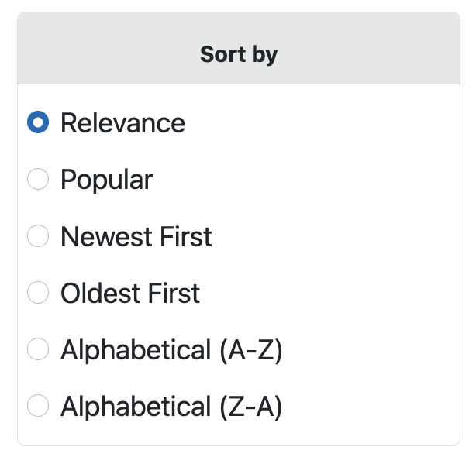476x457 pixels.
Task: Enable the Oldest First radio button
Action: [x=38, y=293]
